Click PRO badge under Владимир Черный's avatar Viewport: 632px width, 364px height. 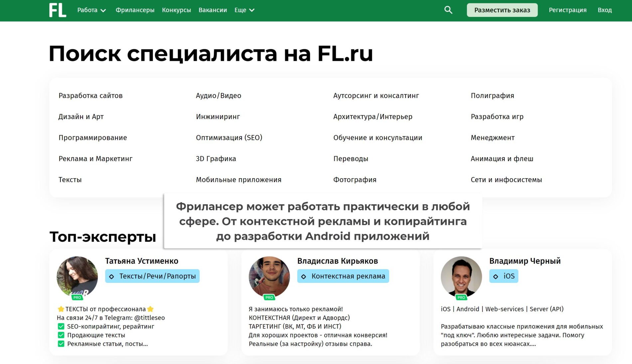[461, 298]
